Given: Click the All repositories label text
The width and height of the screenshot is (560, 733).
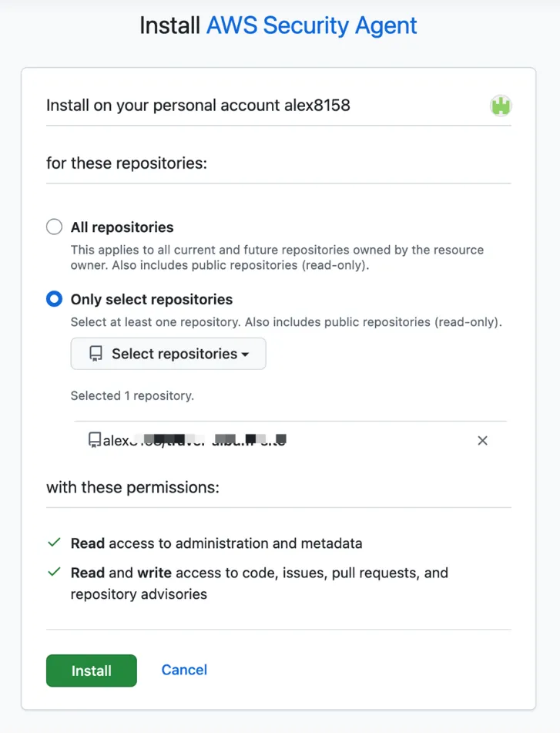Looking at the screenshot, I should (122, 227).
